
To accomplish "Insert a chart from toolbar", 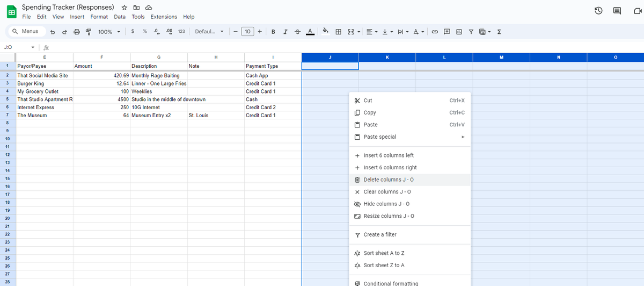I will click(x=459, y=32).
